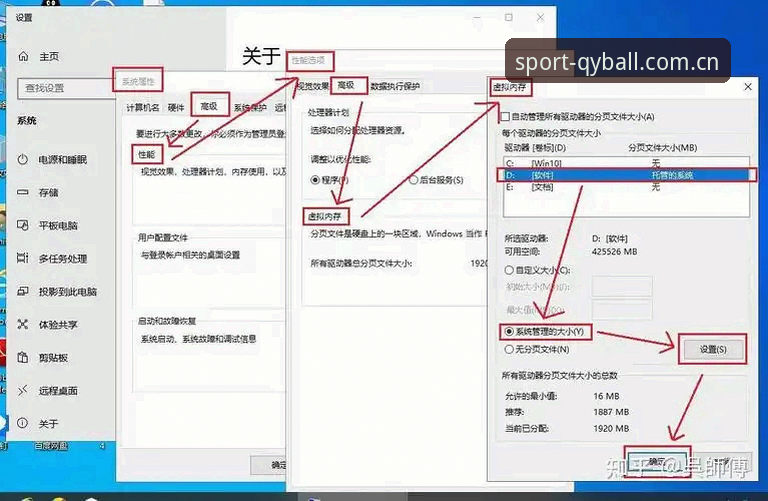
Task: Select 程序 radio button in 性能选项
Action: 315,180
